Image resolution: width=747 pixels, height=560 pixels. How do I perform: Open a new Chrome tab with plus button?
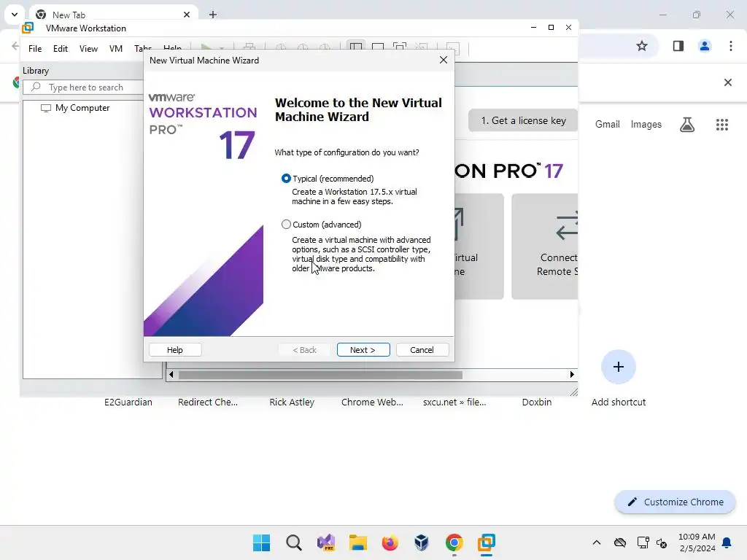coord(213,15)
